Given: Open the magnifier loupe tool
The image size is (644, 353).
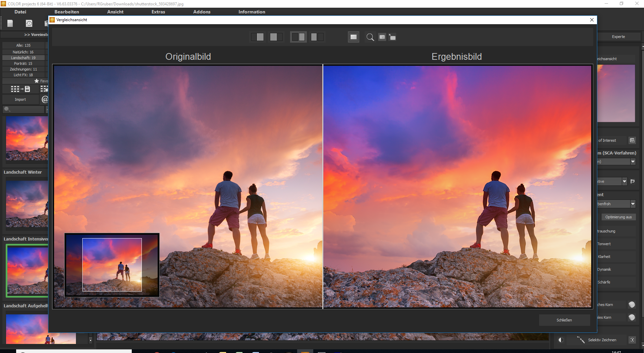Looking at the screenshot, I should pos(370,37).
